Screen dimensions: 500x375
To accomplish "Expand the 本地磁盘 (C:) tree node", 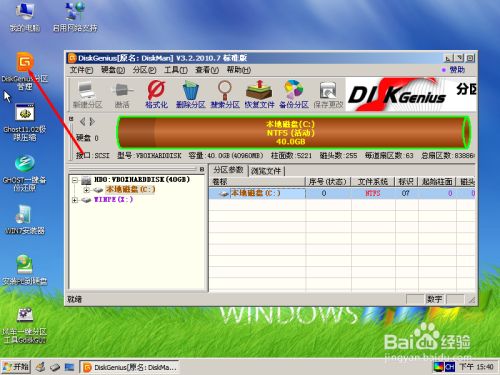I will coord(87,190).
